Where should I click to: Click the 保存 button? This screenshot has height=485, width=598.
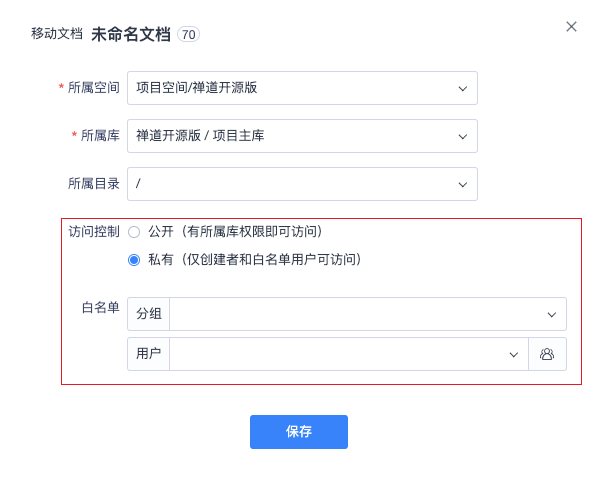(x=299, y=432)
